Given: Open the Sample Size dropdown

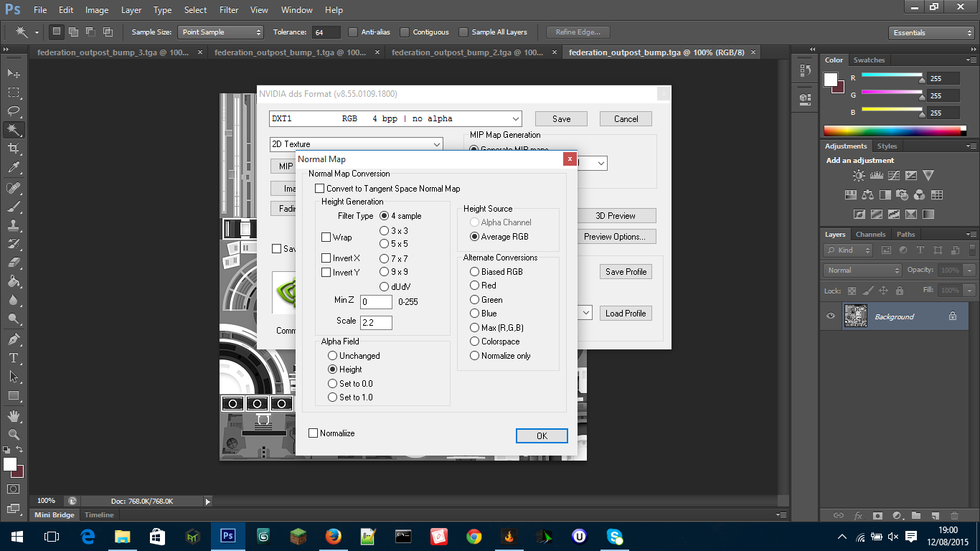Looking at the screenshot, I should tap(222, 32).
